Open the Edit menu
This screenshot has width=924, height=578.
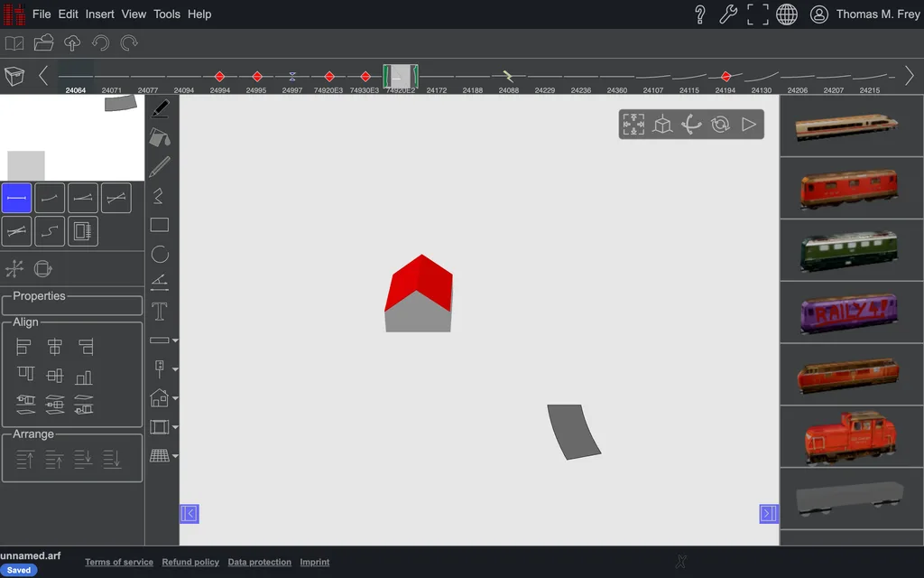(x=69, y=14)
